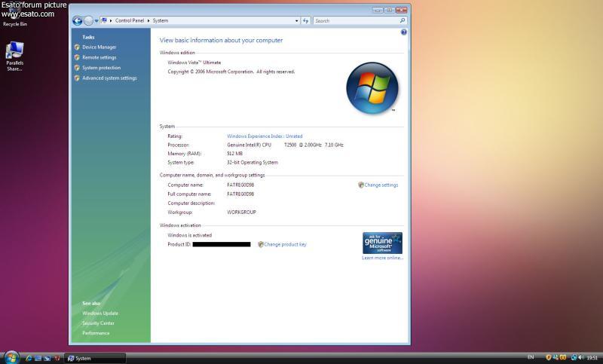Click the shield icon beside Advanced system settings

77,78
